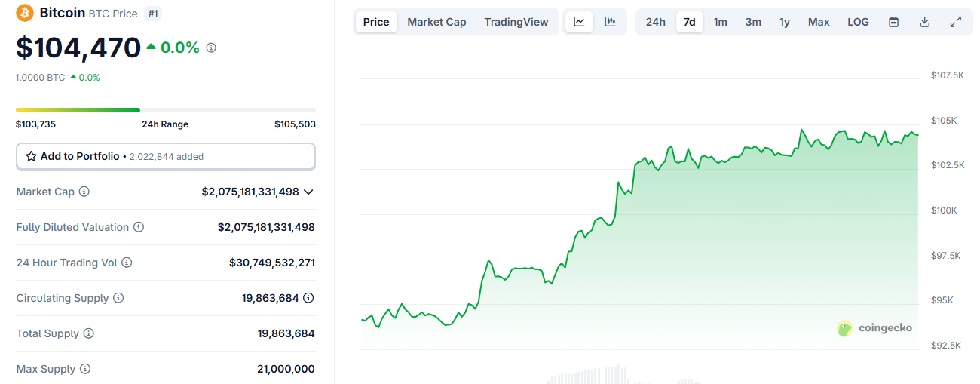Image resolution: width=980 pixels, height=384 pixels.
Task: Select the line chart view icon
Action: (579, 22)
